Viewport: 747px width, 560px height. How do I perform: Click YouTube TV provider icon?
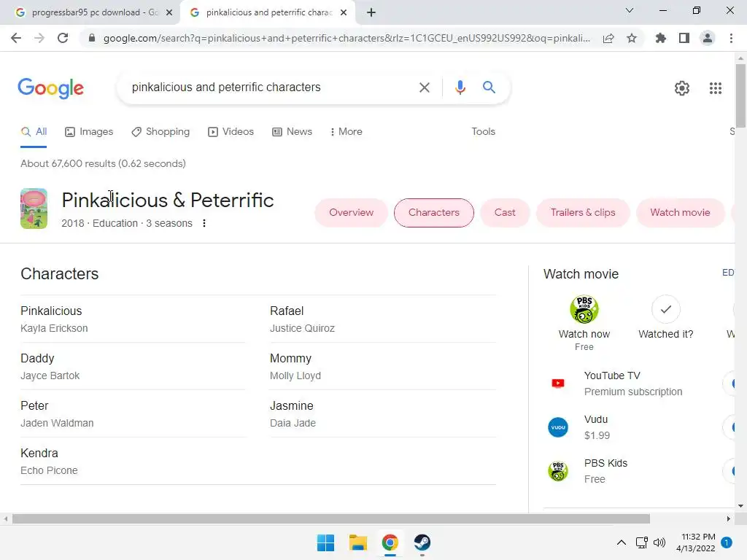[558, 384]
